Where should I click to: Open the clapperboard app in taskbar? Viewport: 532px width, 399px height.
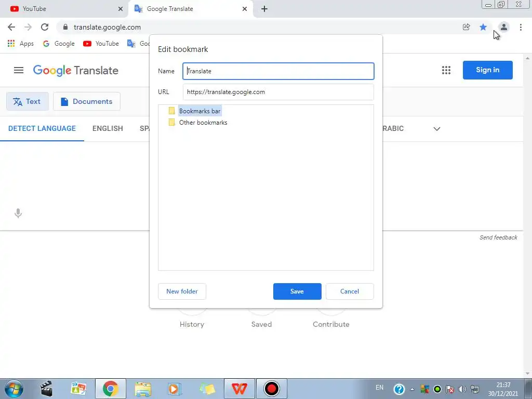click(x=46, y=389)
